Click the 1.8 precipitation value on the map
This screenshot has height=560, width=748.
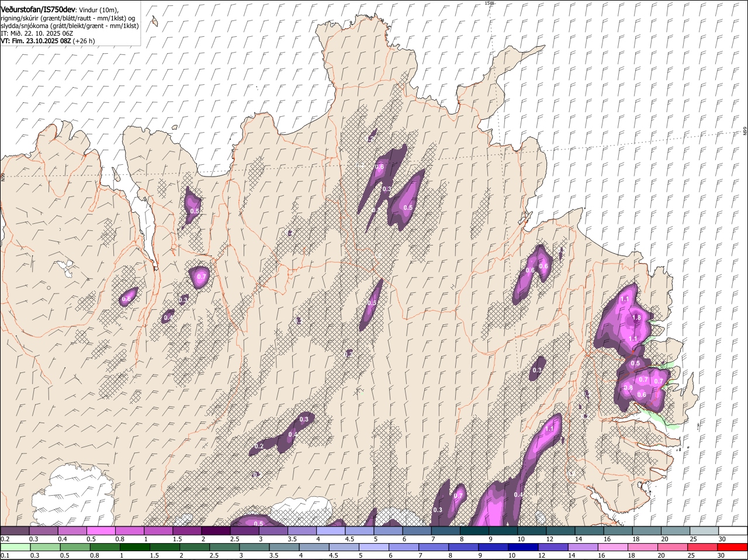pyautogui.click(x=637, y=318)
